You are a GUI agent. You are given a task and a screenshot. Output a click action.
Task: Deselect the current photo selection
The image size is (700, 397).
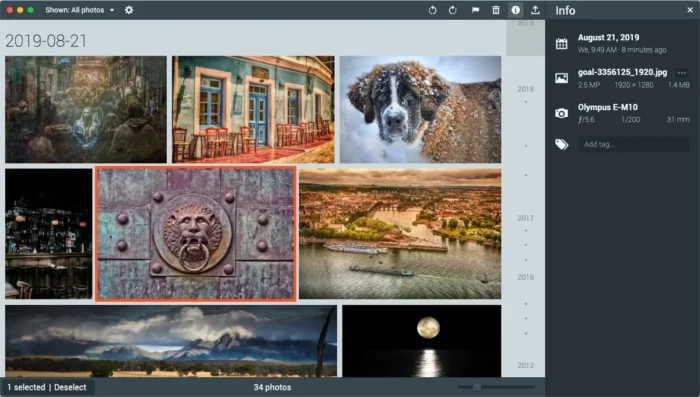tap(70, 387)
